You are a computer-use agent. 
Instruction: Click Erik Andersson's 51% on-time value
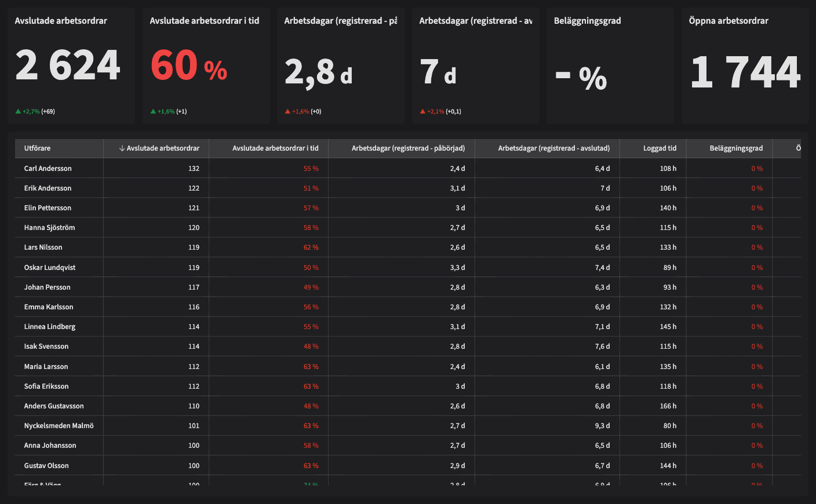coord(312,188)
